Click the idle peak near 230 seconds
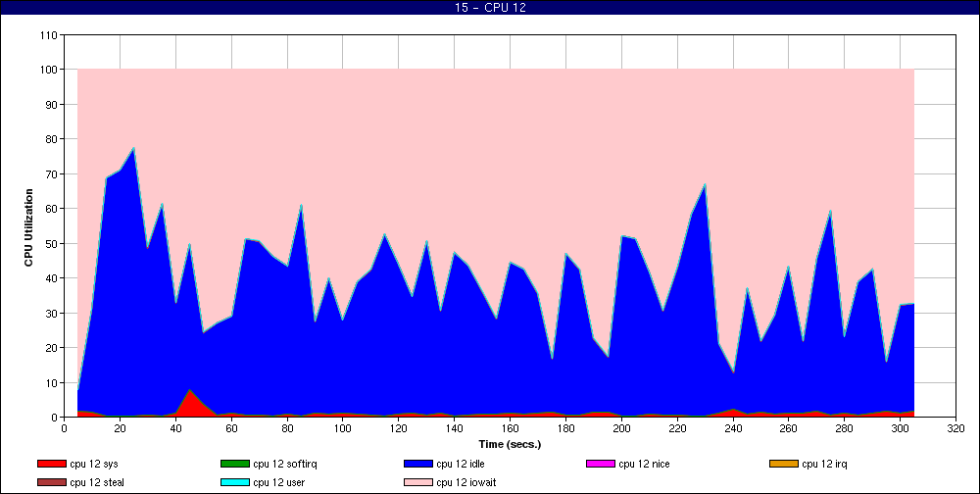Viewport: 980px width, 494px height. click(x=705, y=185)
